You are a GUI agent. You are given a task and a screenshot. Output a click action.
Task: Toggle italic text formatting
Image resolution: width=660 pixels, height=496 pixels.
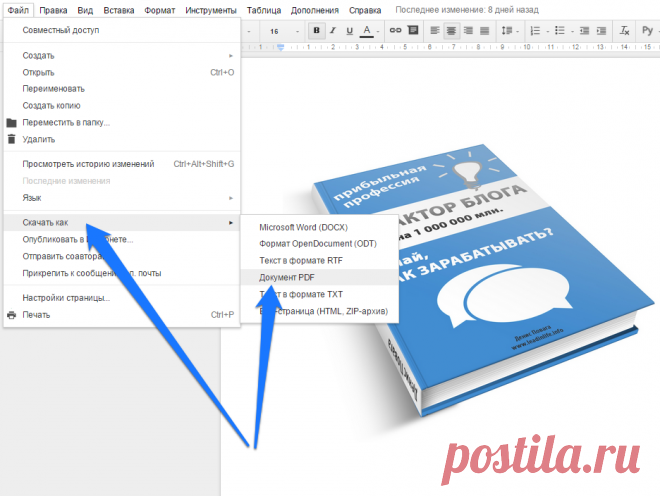[333, 31]
